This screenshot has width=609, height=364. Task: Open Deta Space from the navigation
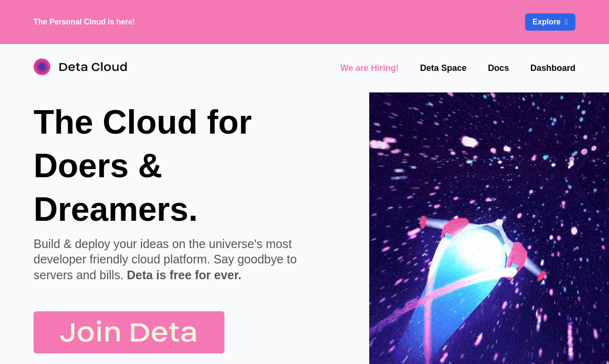(443, 68)
